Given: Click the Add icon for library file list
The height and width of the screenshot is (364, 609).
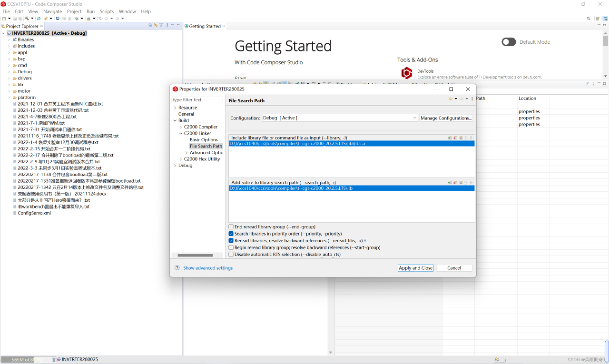Looking at the screenshot, I should [x=450, y=138].
